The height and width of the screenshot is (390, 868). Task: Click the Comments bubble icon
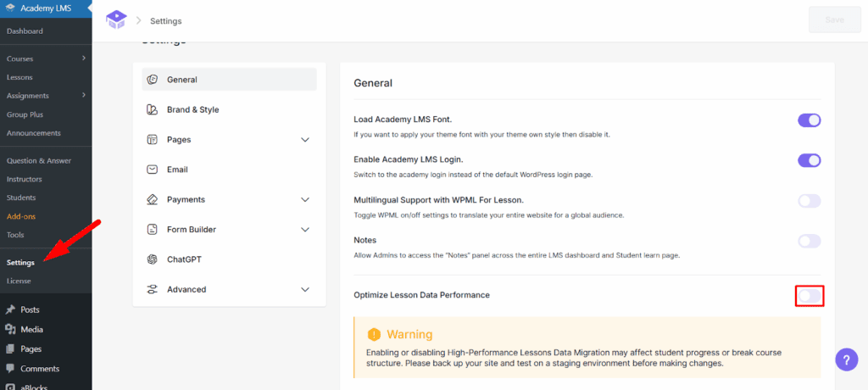click(10, 369)
